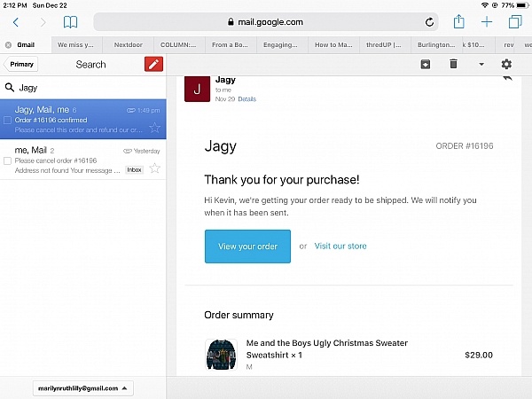This screenshot has width=532, height=399.
Task: Open a new Safari tab with plus
Action: coord(487,21)
